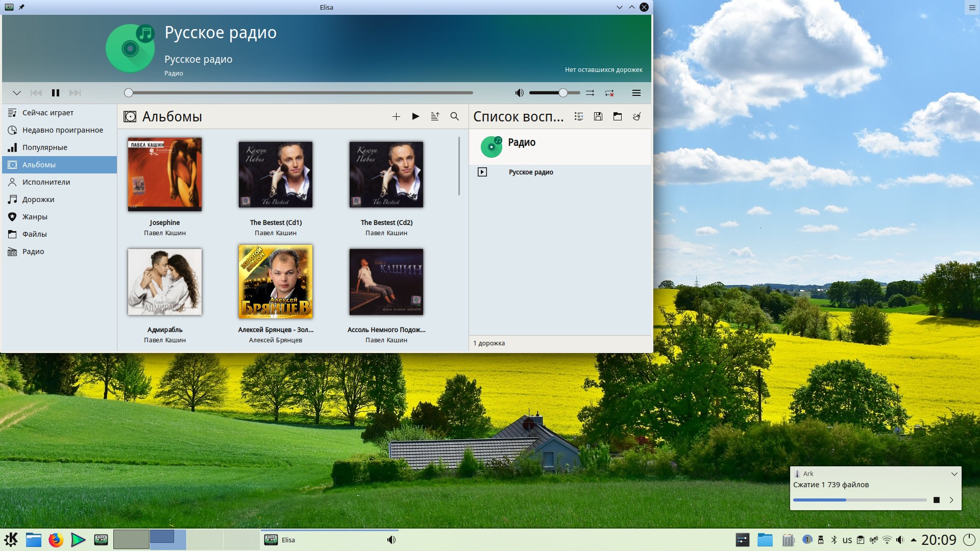This screenshot has height=551, width=980.
Task: Open the Радио section in the sidebar
Action: pos(33,252)
